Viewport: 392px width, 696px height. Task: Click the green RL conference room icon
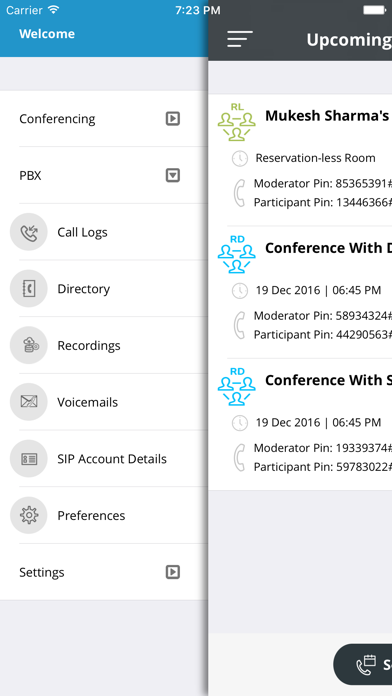pos(237,123)
